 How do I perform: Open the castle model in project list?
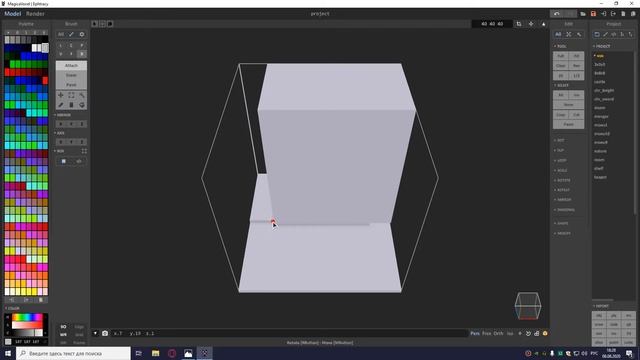point(600,82)
